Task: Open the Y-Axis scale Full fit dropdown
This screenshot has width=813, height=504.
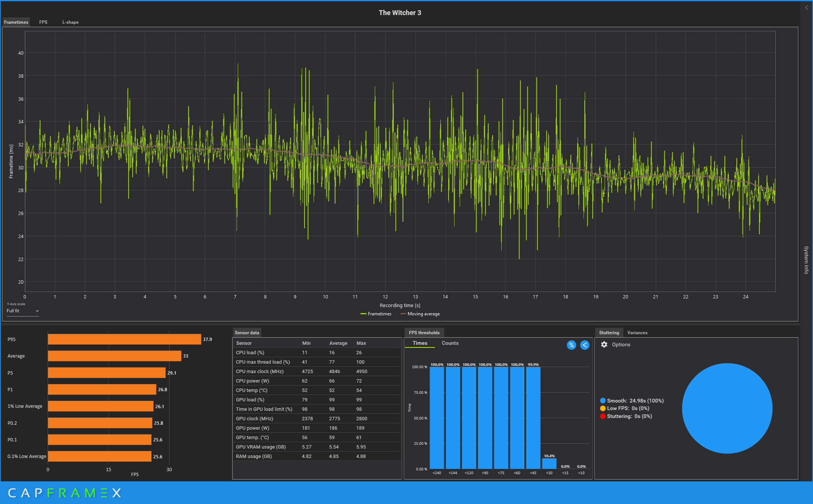Action: (21, 311)
